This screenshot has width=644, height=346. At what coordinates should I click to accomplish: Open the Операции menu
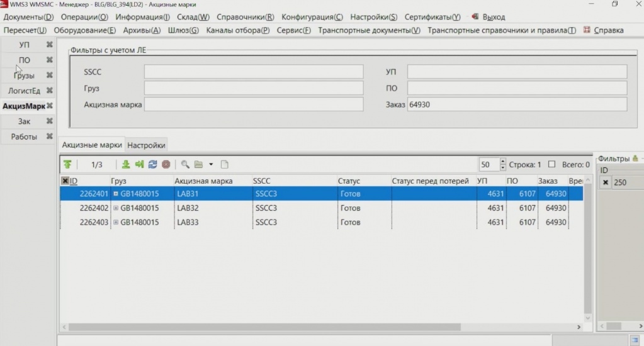tap(84, 17)
